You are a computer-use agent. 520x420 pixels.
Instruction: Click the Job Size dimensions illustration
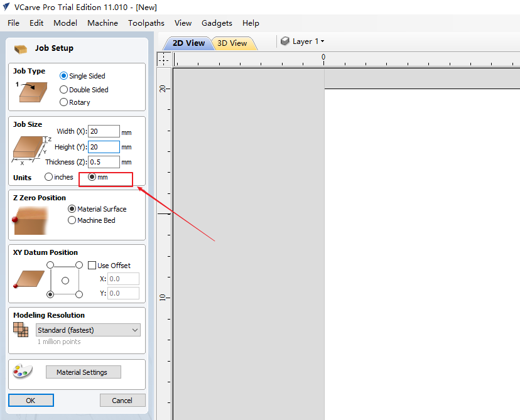pos(31,150)
